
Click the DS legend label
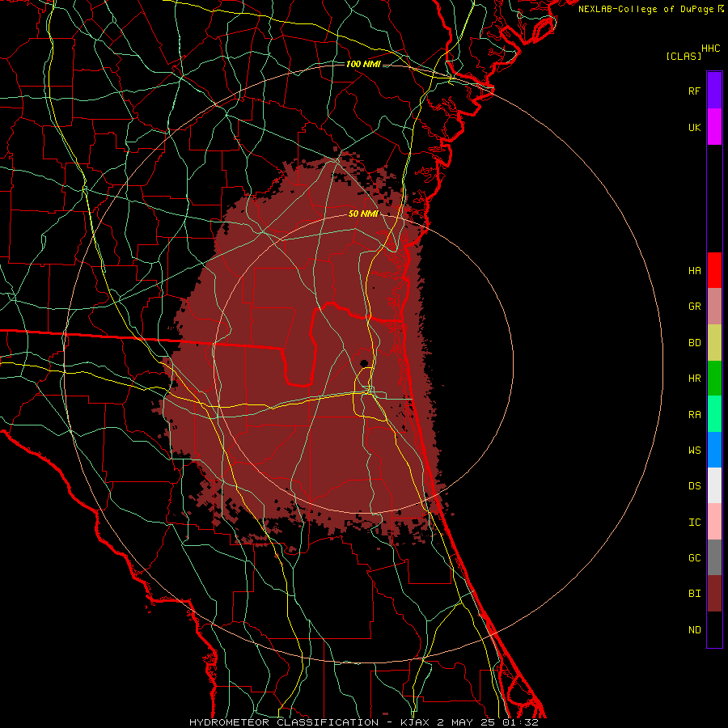pyautogui.click(x=694, y=486)
